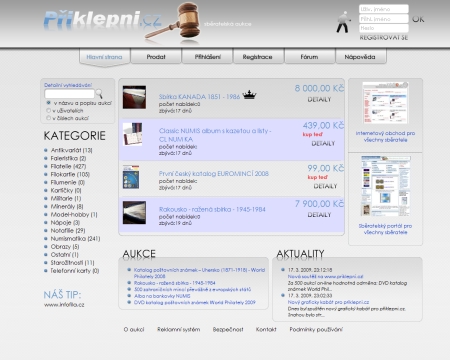
Task: Open 'Internetový obchod pro všechny sběratele' link
Action: tap(385, 136)
